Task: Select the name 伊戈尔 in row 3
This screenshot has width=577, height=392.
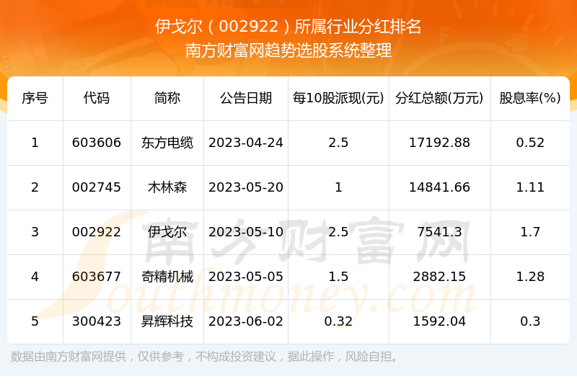Action: (x=167, y=232)
